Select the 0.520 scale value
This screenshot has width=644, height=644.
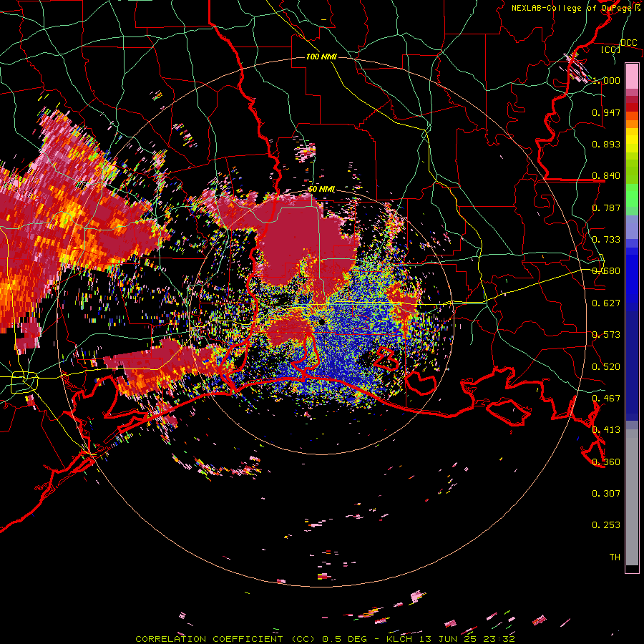[x=606, y=367]
